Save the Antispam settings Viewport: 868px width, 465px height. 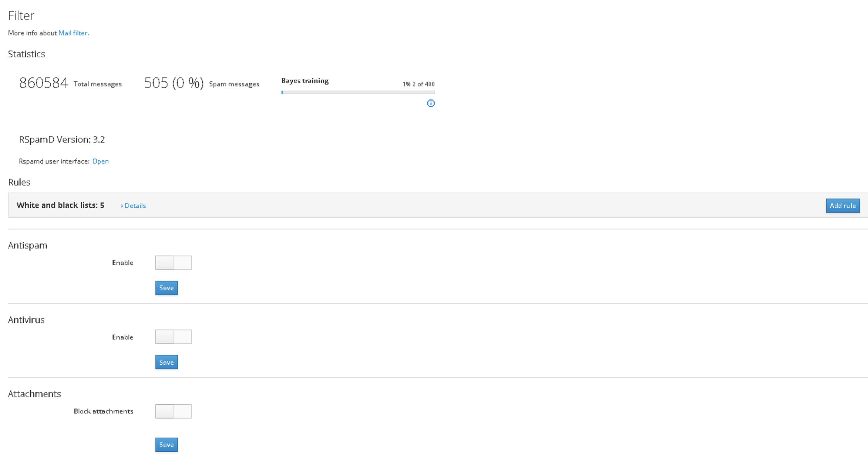point(166,288)
